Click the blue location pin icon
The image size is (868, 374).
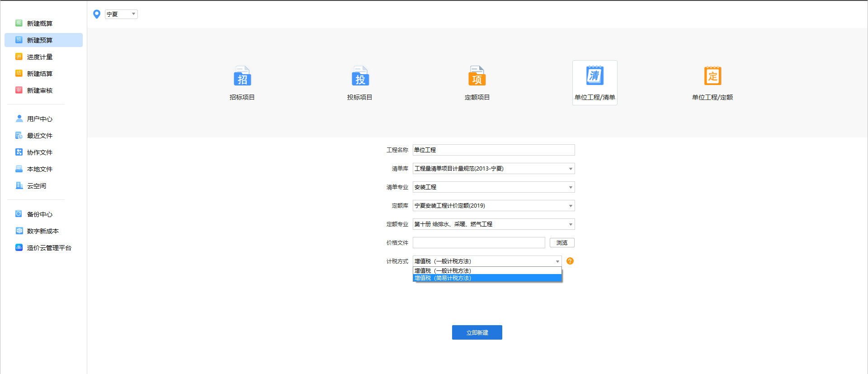tap(96, 14)
